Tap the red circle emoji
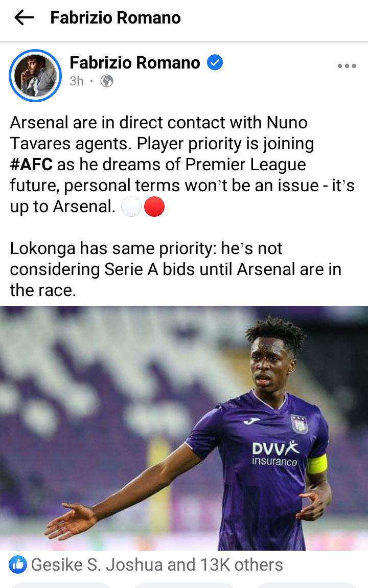Image resolution: width=368 pixels, height=588 pixels. click(x=154, y=207)
